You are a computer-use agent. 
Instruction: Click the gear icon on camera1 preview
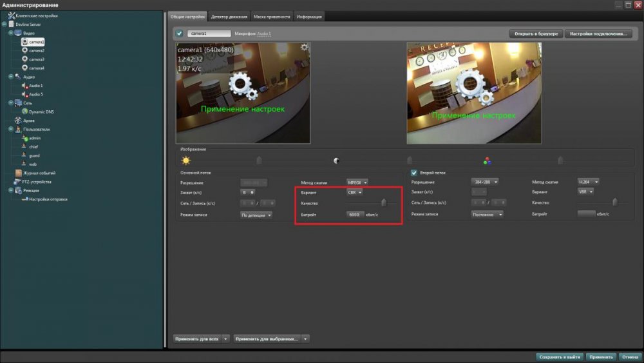(305, 47)
